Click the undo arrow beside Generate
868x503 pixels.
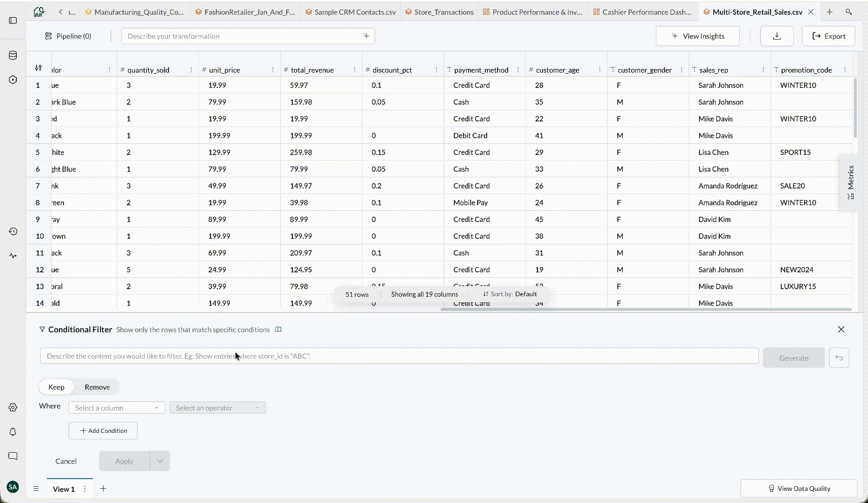839,358
